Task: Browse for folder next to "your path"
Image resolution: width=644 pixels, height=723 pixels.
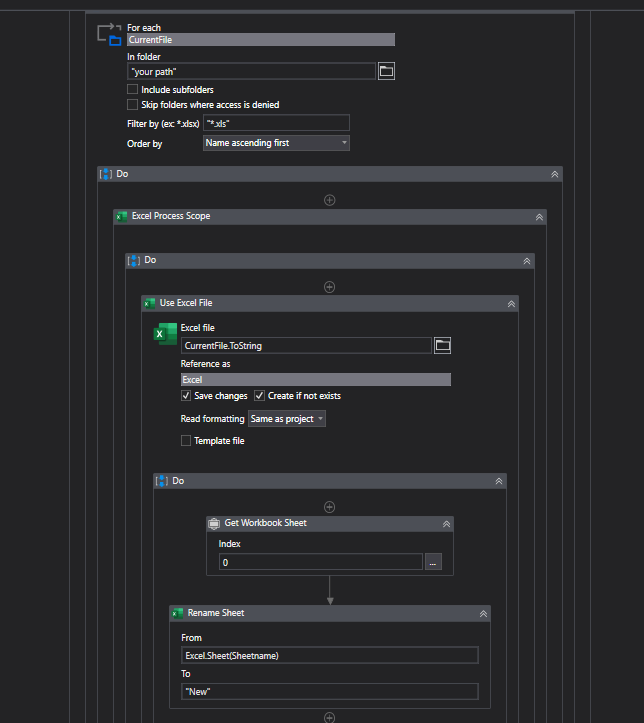Action: [x=387, y=71]
